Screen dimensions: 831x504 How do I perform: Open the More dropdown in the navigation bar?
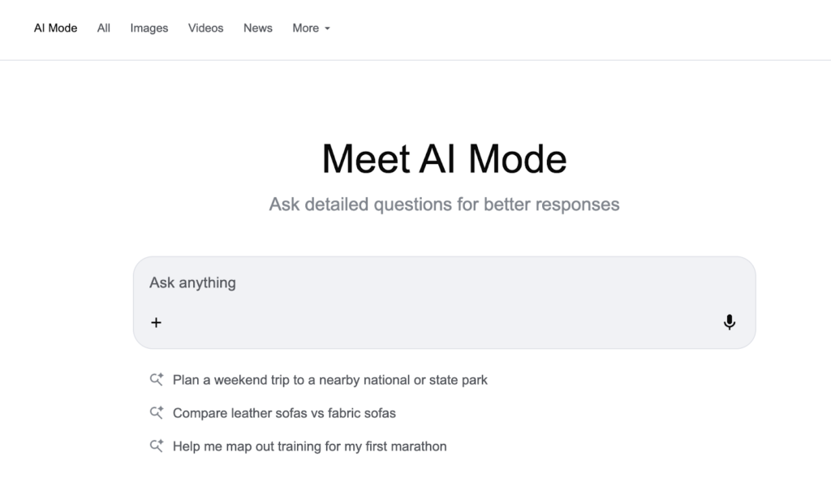click(311, 28)
